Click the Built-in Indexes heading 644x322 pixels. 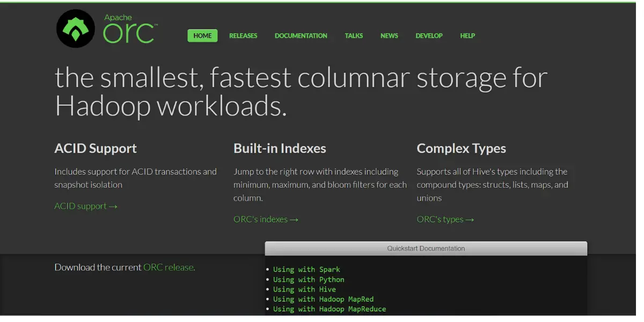tap(280, 149)
